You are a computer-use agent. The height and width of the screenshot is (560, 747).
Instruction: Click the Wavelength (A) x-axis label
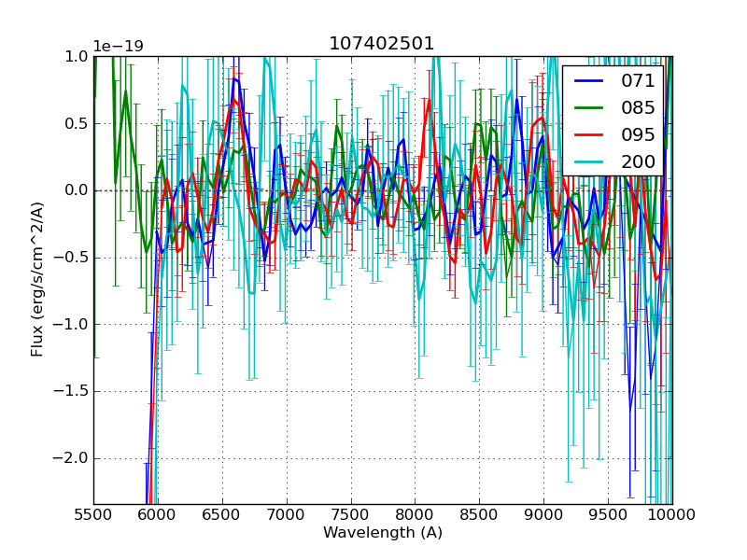pos(383,533)
